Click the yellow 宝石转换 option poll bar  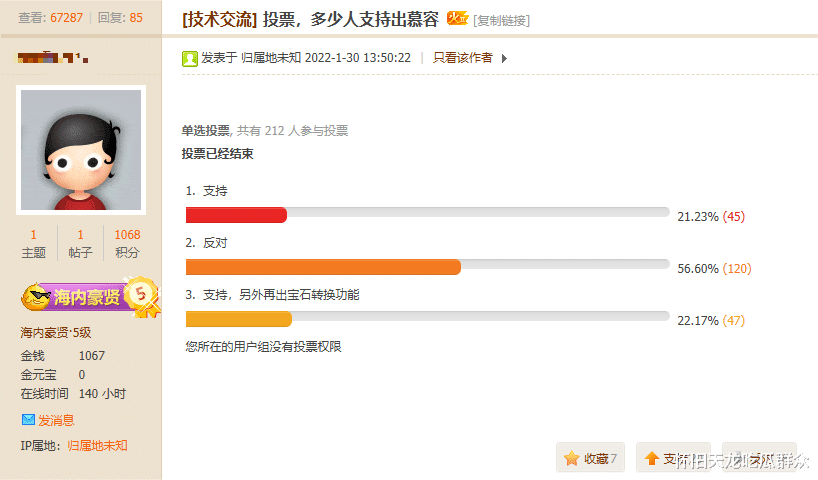(x=238, y=319)
